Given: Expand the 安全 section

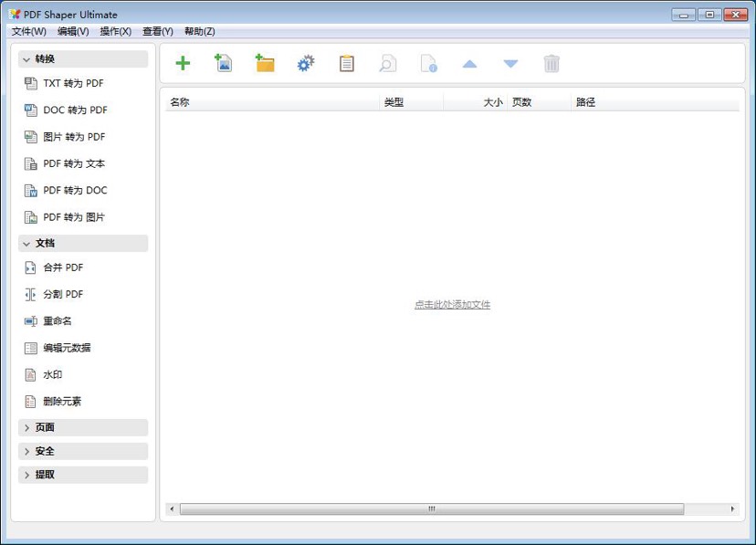Looking at the screenshot, I should (x=83, y=452).
